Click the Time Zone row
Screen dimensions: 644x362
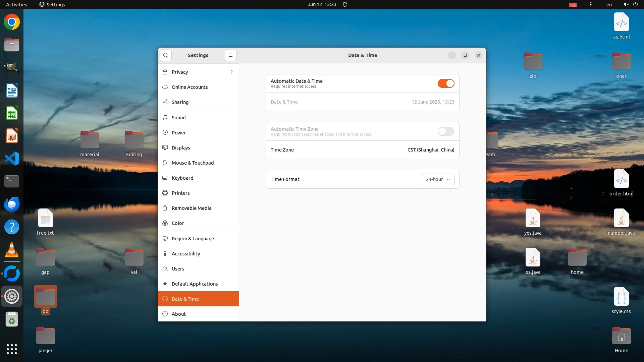[x=362, y=150]
